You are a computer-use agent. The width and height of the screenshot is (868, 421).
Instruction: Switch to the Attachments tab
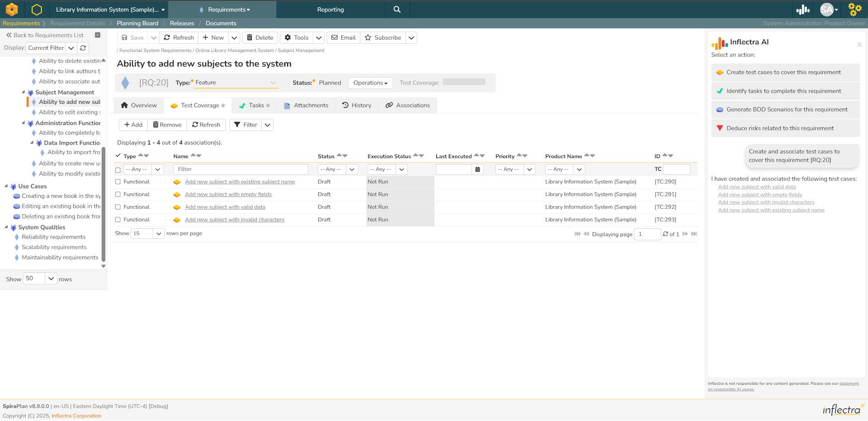click(x=306, y=105)
